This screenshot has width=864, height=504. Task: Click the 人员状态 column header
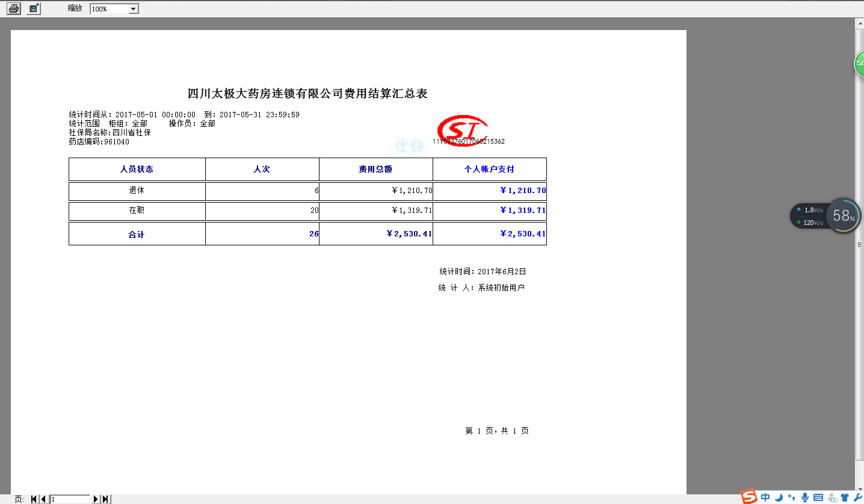coord(137,169)
